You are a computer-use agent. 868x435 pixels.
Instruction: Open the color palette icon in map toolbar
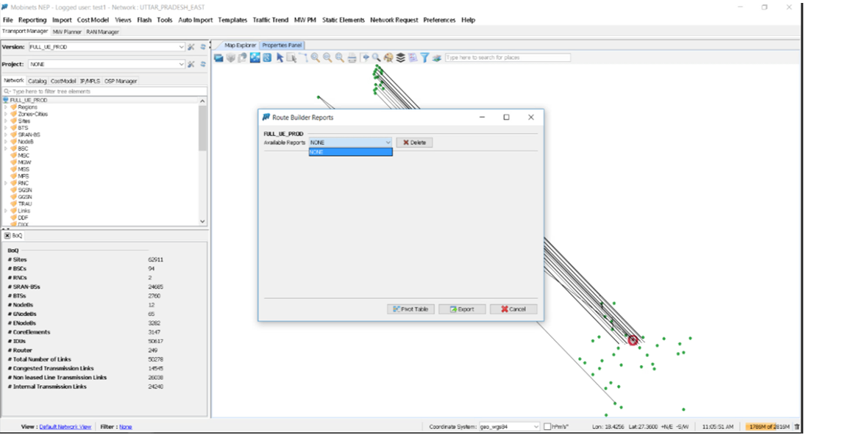pyautogui.click(x=388, y=57)
